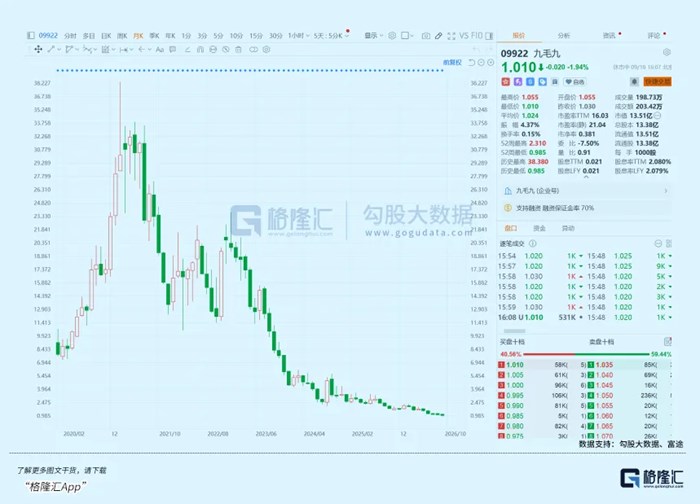Toggle VS compare mode
This screenshot has width=700, height=504.
tap(464, 36)
